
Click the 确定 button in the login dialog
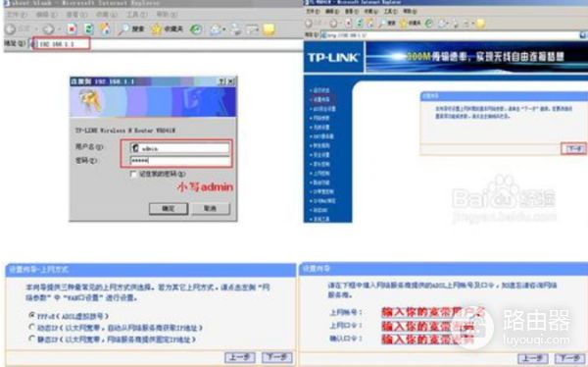pos(169,208)
